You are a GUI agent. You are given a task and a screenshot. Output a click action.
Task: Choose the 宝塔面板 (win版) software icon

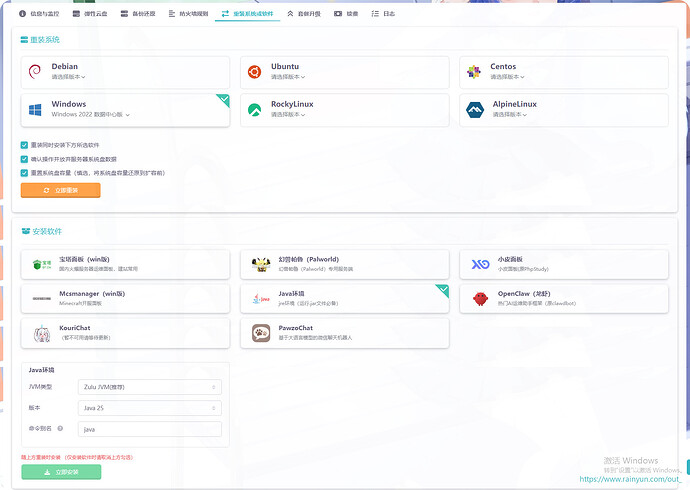pos(42,264)
